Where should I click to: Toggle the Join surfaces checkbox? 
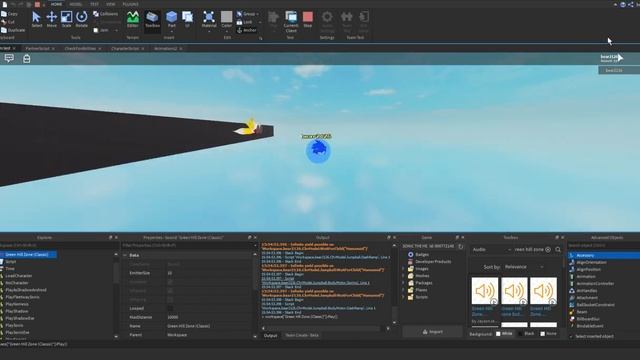click(96, 30)
